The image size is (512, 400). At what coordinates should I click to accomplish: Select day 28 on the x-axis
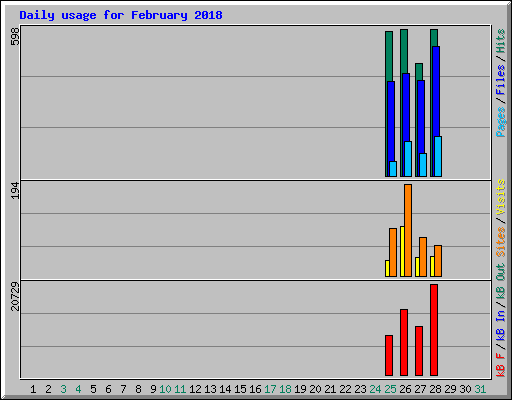click(435, 389)
